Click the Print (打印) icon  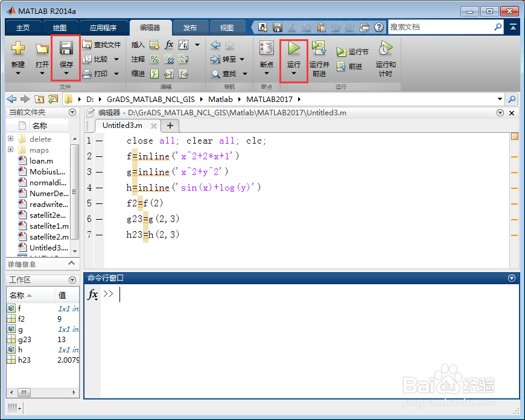(x=87, y=74)
